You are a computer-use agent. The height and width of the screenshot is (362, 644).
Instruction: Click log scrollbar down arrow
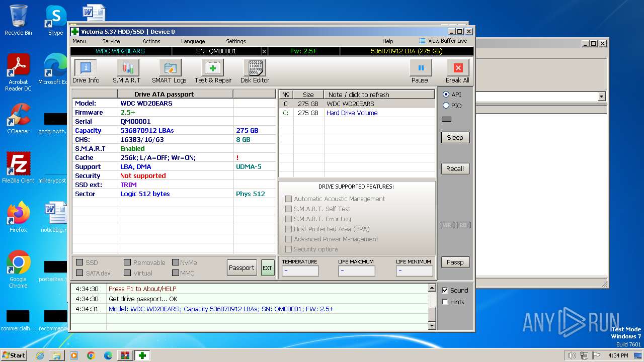click(x=432, y=326)
